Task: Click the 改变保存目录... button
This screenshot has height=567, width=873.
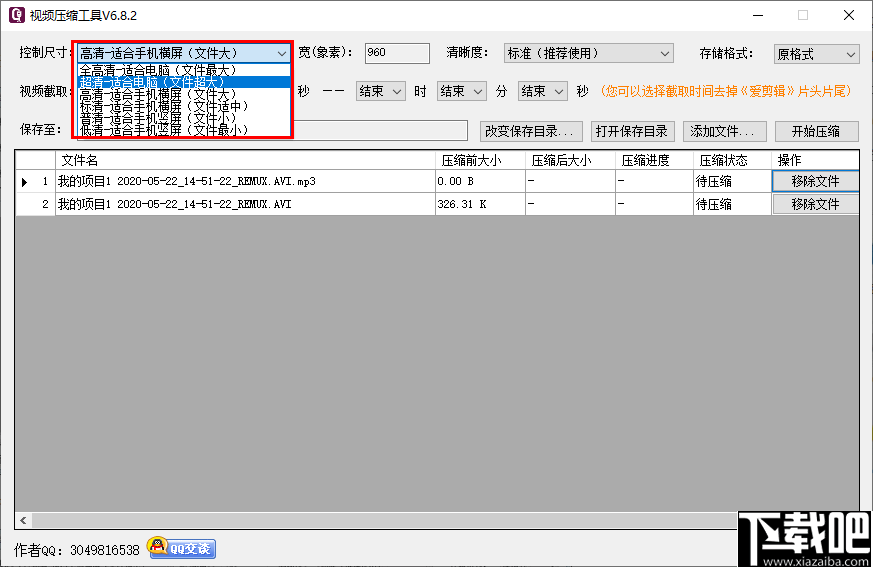Action: click(531, 131)
